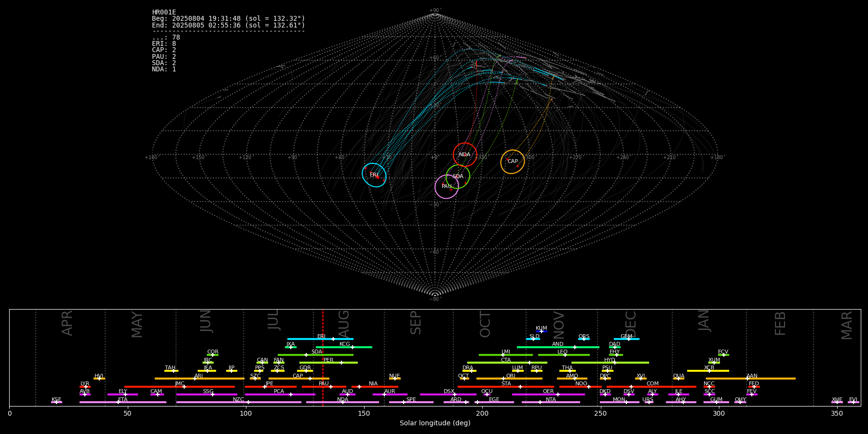The image size is (868, 434).
Task: Click the 'CAP: 2' legend entry
Action: [164, 50]
